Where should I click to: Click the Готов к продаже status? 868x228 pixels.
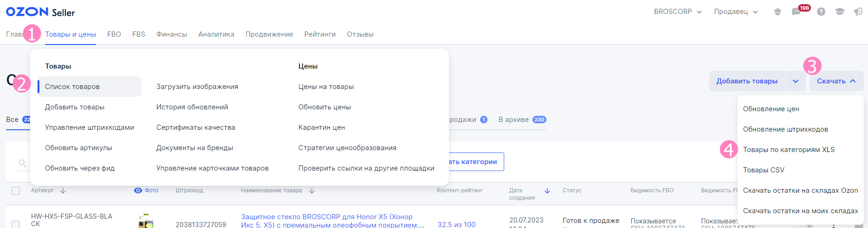point(591,221)
